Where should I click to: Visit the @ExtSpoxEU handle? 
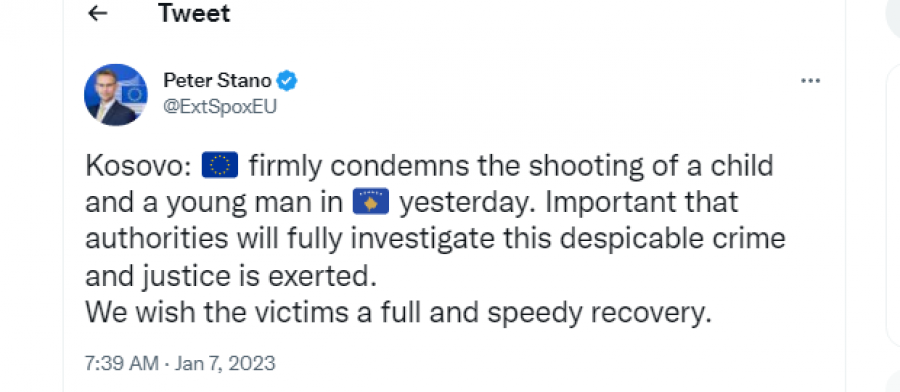220,107
